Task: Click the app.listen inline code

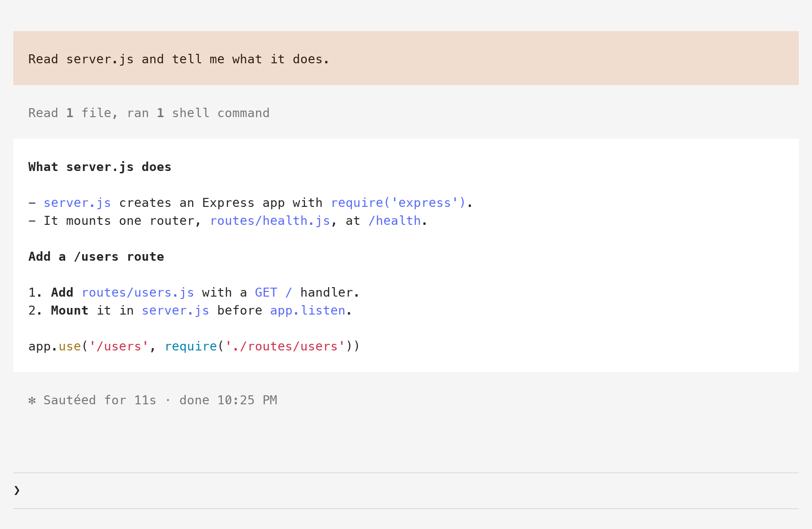Action: 308,311
